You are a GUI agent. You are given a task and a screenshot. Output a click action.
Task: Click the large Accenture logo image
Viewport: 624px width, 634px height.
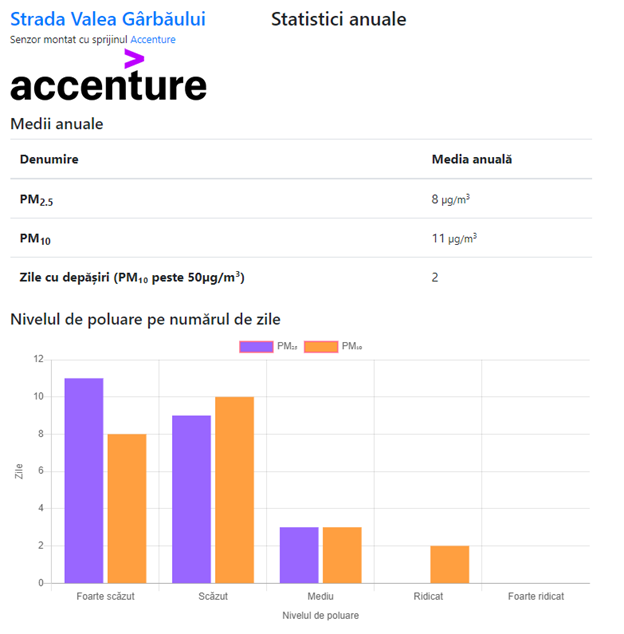click(108, 78)
